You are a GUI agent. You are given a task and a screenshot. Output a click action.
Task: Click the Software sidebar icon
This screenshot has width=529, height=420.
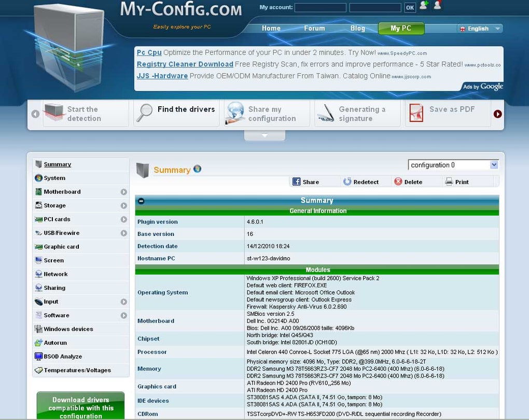tap(38, 315)
